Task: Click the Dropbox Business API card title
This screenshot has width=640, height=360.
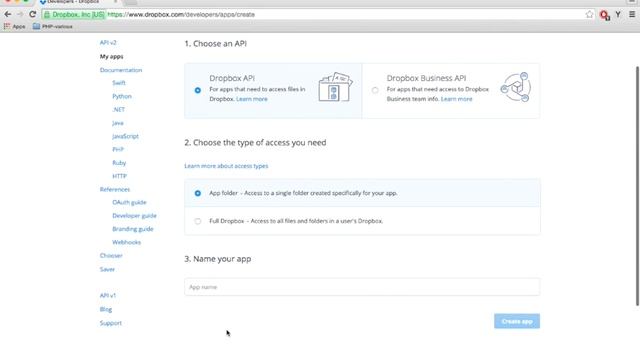Action: tap(426, 78)
